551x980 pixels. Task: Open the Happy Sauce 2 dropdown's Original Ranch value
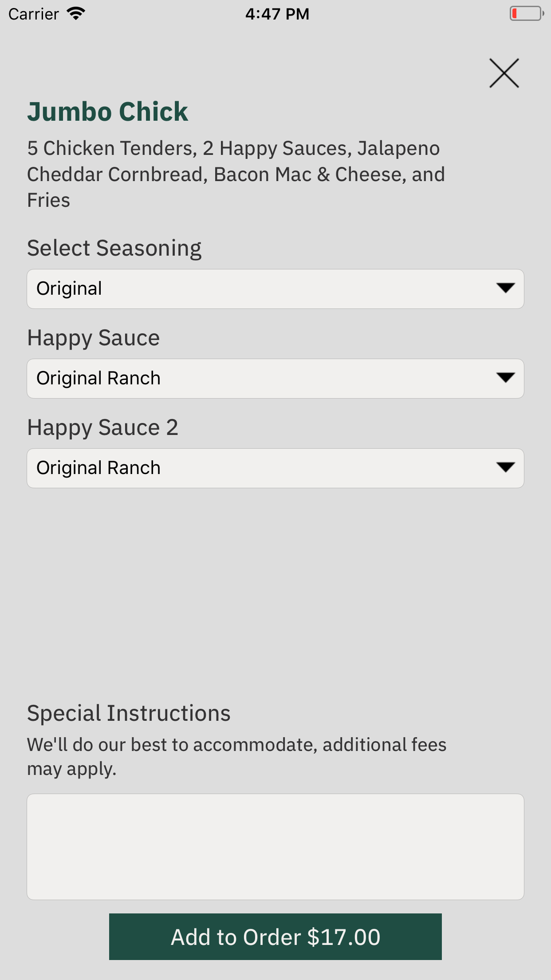pos(98,468)
